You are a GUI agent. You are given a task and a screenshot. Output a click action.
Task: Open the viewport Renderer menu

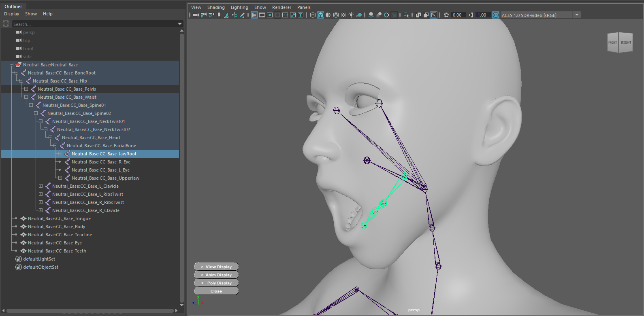coord(281,7)
